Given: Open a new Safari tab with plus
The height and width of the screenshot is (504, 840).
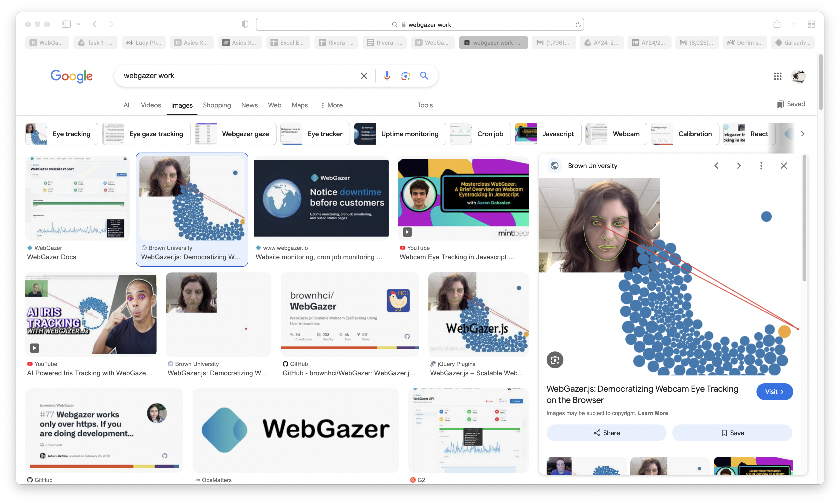Looking at the screenshot, I should point(794,24).
